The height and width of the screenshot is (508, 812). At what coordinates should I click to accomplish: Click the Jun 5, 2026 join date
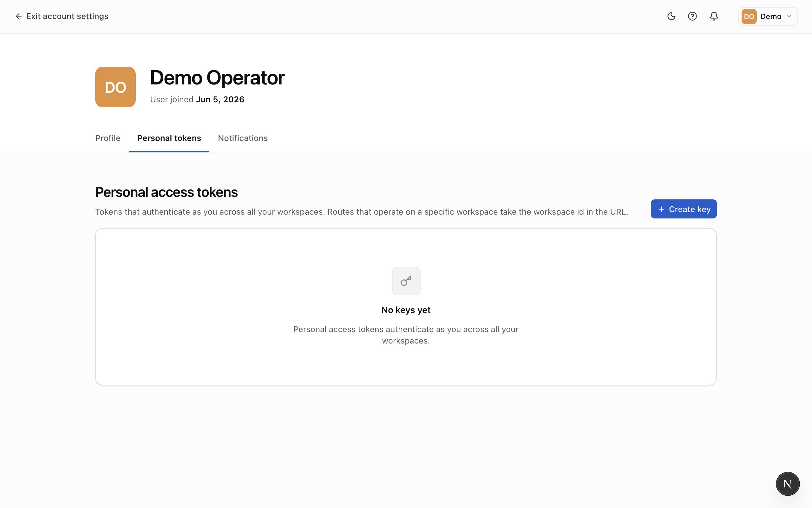pos(220,99)
